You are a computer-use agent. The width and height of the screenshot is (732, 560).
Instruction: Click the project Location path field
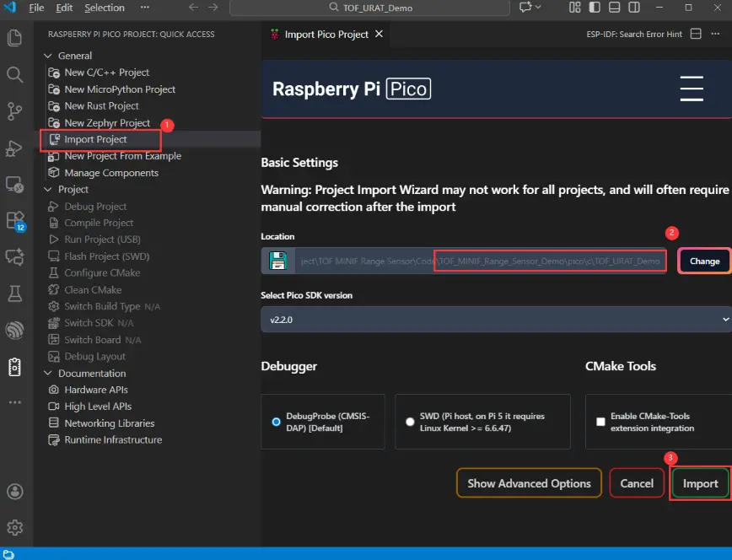[481, 261]
